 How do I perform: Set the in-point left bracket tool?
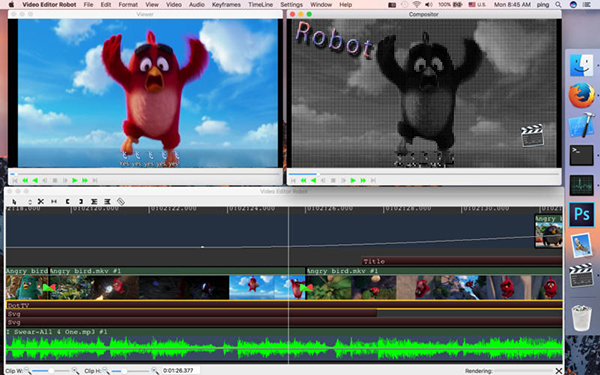67,201
